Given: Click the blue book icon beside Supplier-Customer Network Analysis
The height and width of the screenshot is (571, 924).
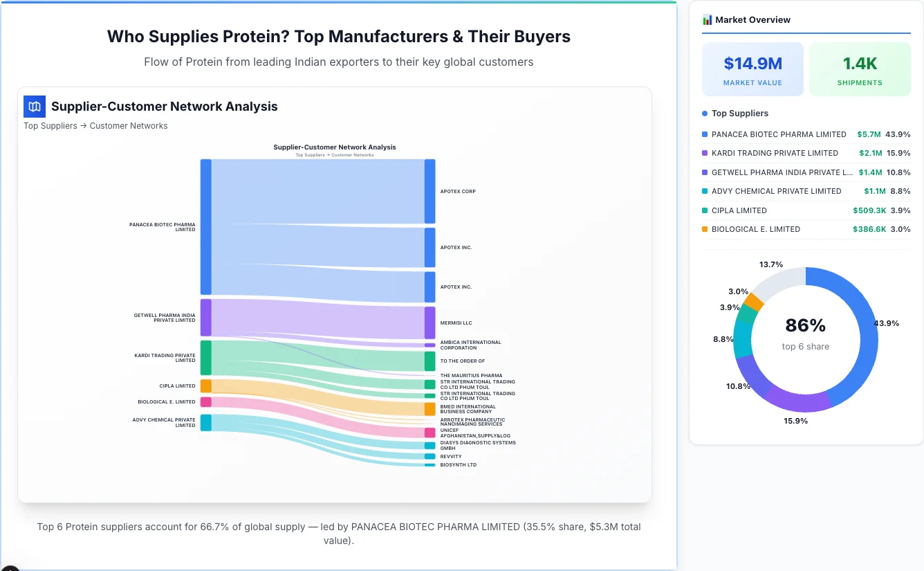Looking at the screenshot, I should [34, 107].
